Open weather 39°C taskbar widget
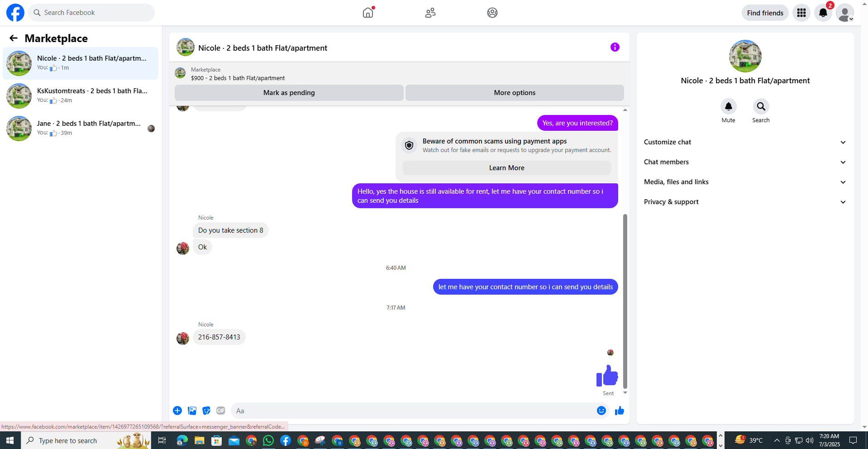This screenshot has height=449, width=868. 749,440
